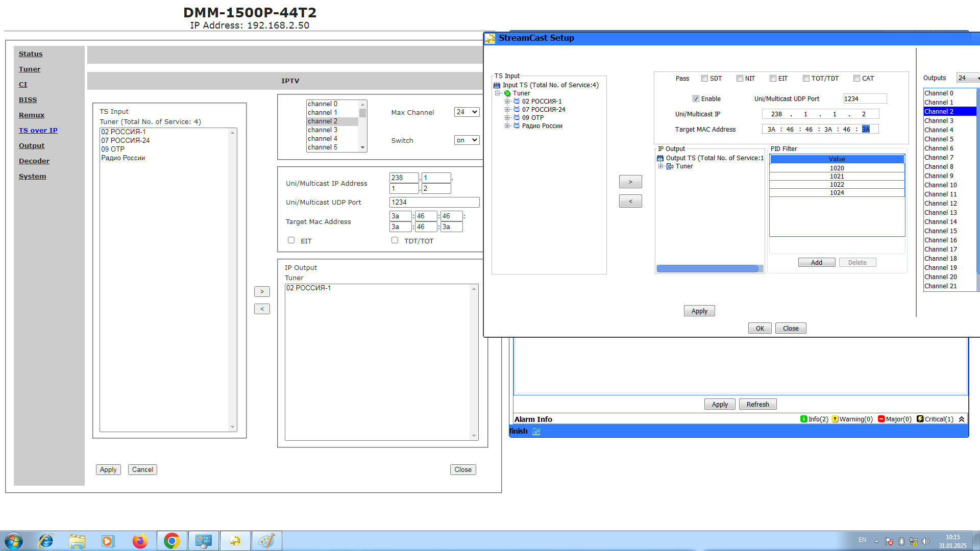Open the Max Channel dropdown
The width and height of the screenshot is (980, 551).
[x=467, y=112]
